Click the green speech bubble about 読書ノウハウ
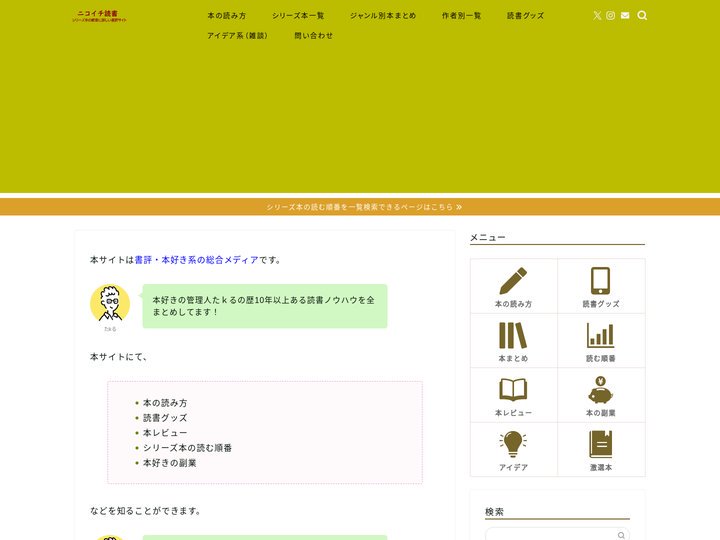 click(265, 306)
